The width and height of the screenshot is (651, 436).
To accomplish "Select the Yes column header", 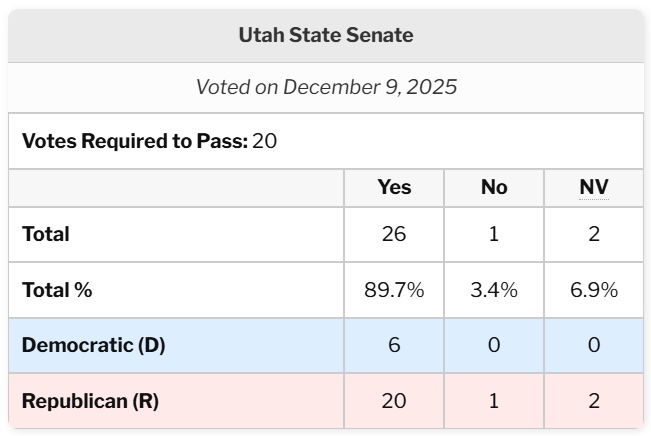I will click(x=394, y=187).
